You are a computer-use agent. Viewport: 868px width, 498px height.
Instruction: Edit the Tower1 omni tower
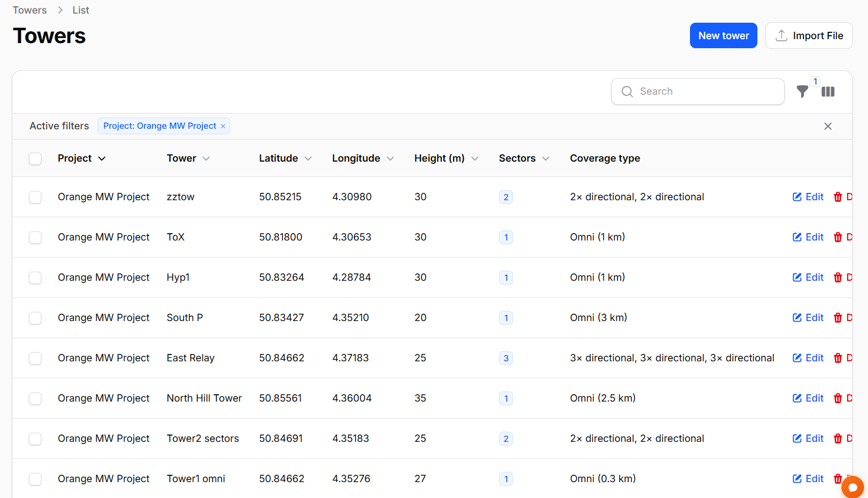point(808,479)
